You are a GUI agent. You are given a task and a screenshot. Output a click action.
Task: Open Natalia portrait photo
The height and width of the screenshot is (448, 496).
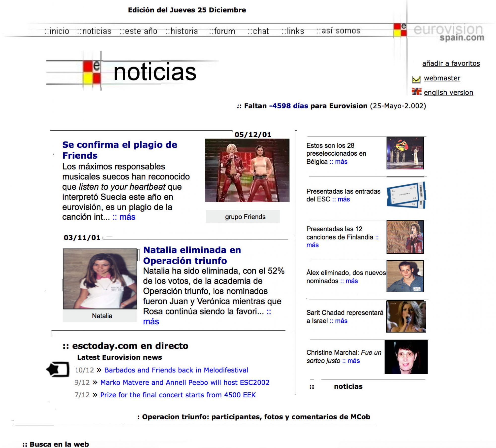tap(100, 279)
